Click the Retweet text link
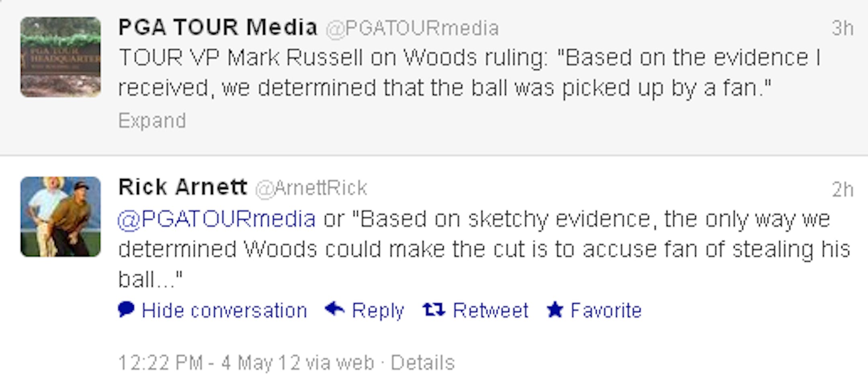This screenshot has width=868, height=390. click(x=490, y=310)
